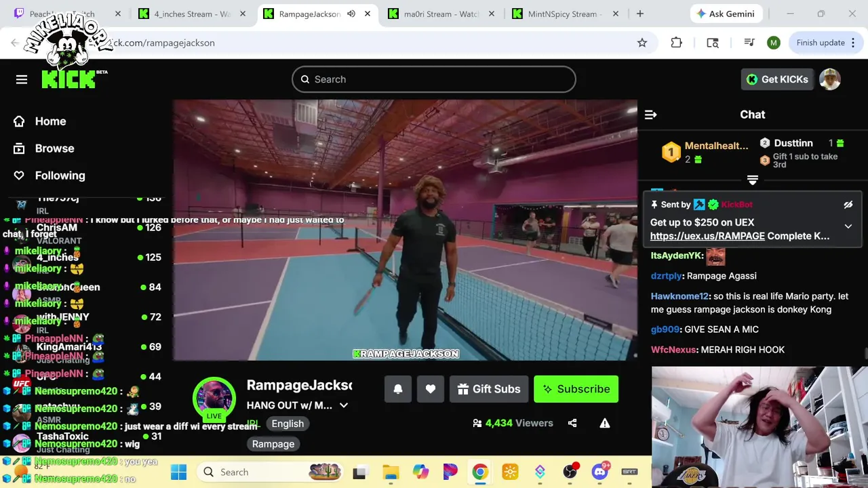Open the Chrome profile avatar M
The image size is (868, 488).
click(x=774, y=43)
